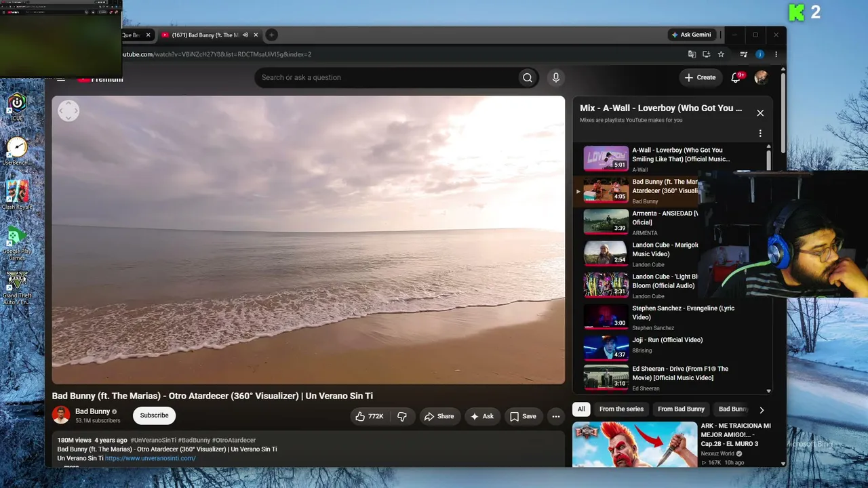Play Armenta ANSIEDAD from the mix
The width and height of the screenshot is (868, 488).
pyautogui.click(x=606, y=222)
